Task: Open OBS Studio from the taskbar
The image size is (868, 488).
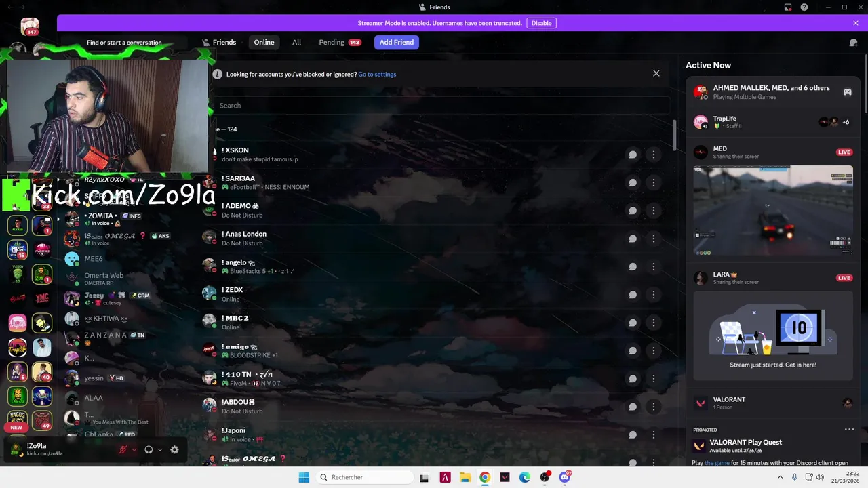Action: pyautogui.click(x=545, y=477)
